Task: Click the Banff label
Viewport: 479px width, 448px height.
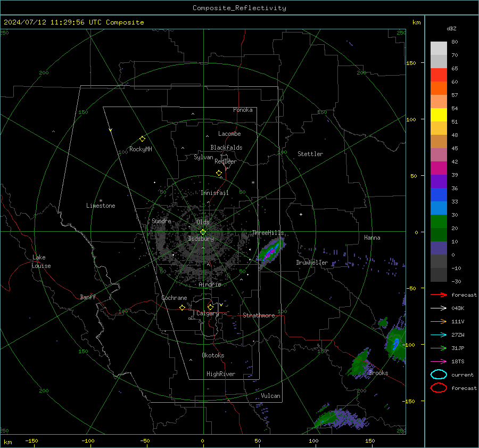Action: (x=88, y=297)
